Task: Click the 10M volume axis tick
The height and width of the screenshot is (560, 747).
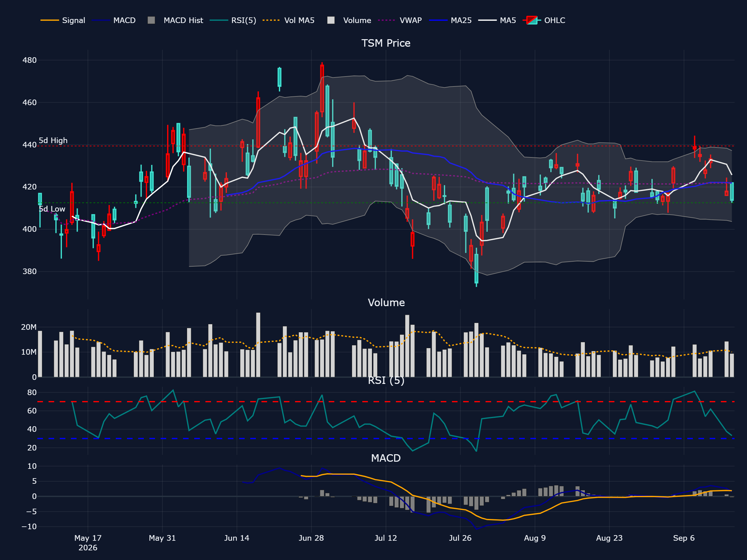Action: point(29,352)
